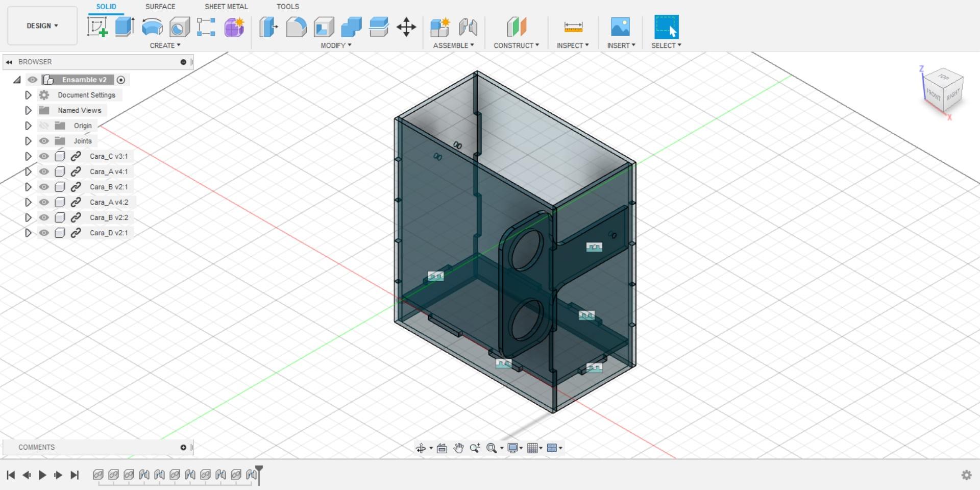Viewport: 980px width, 490px height.
Task: Expand Named Views folder
Action: [x=28, y=110]
